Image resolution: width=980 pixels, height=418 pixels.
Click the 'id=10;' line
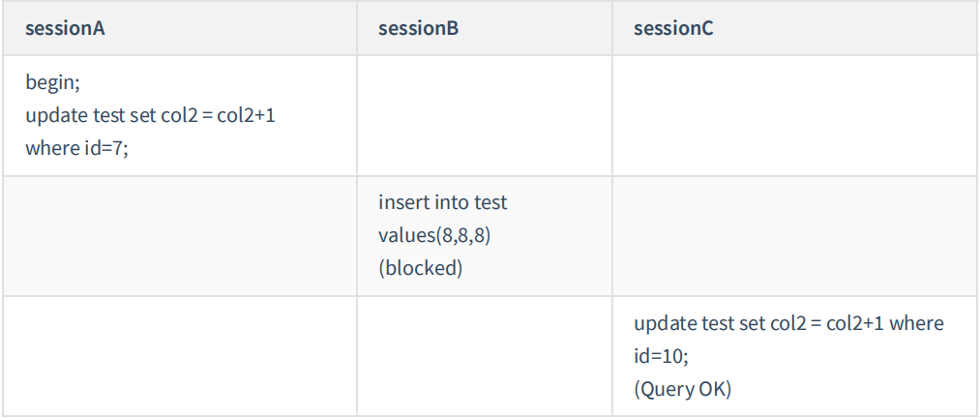pyautogui.click(x=661, y=356)
